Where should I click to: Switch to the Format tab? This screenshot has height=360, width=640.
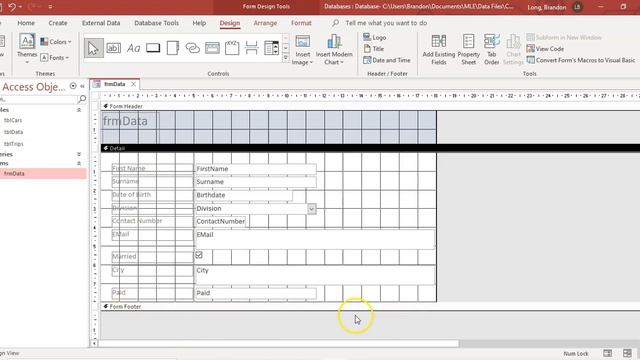(301, 23)
